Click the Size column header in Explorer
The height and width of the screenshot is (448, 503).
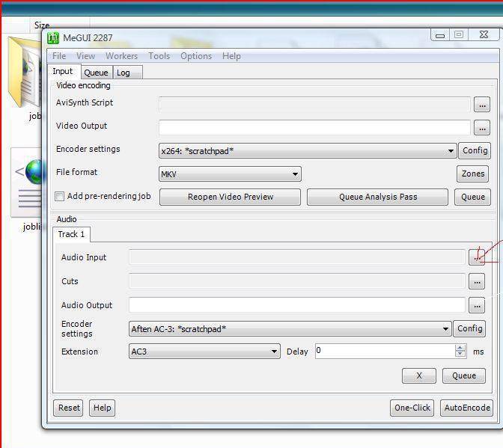[x=42, y=25]
